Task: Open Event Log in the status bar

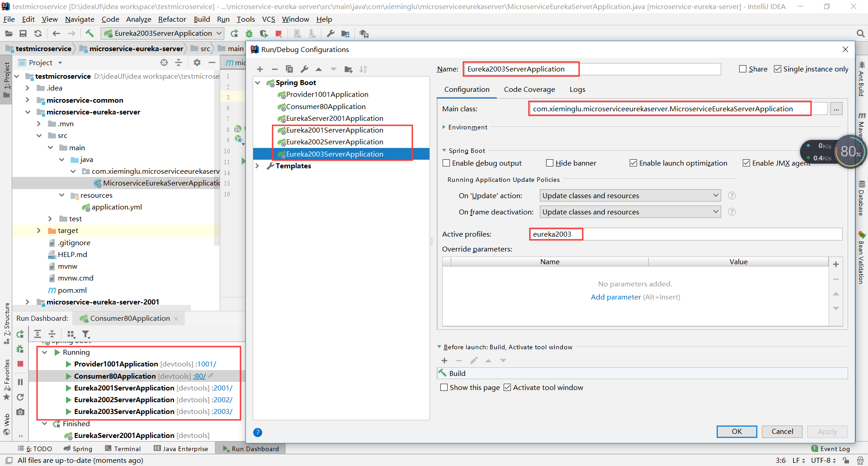Action: [830, 449]
